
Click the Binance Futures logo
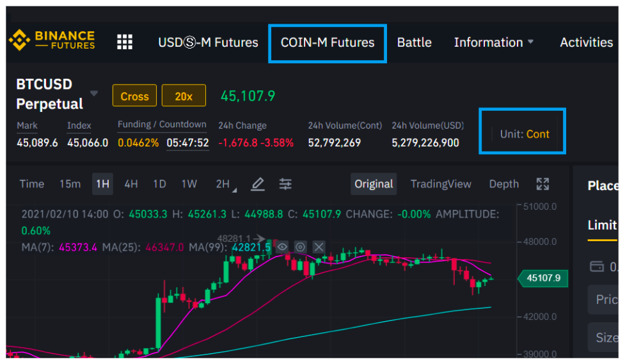pyautogui.click(x=52, y=40)
